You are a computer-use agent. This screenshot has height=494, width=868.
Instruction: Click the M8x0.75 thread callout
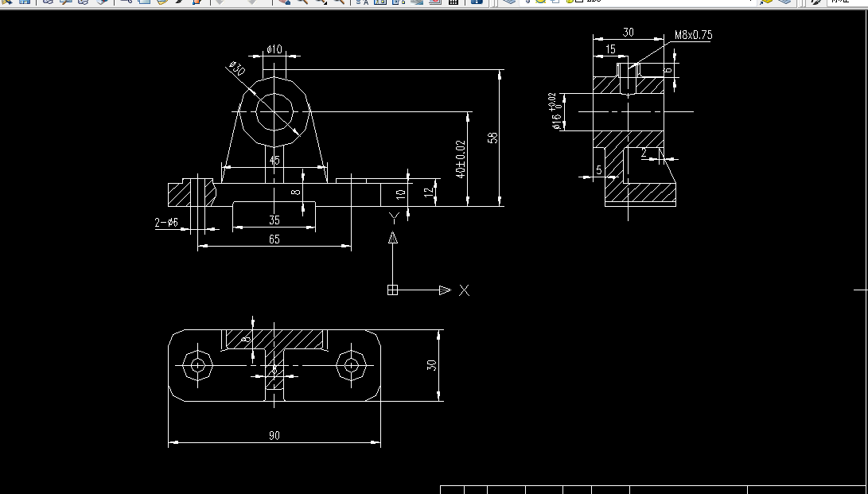[x=693, y=36]
